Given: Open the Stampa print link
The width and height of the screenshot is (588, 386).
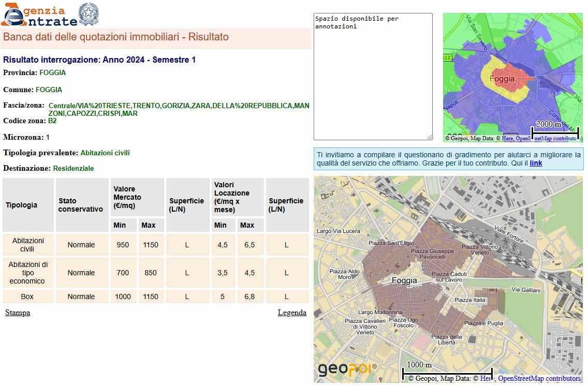Looking at the screenshot, I should tap(18, 313).
